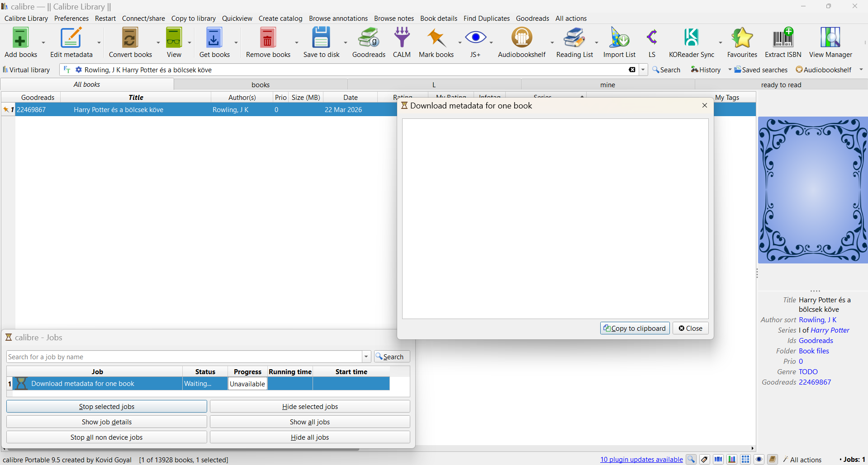Click Show job details button

pos(107,422)
